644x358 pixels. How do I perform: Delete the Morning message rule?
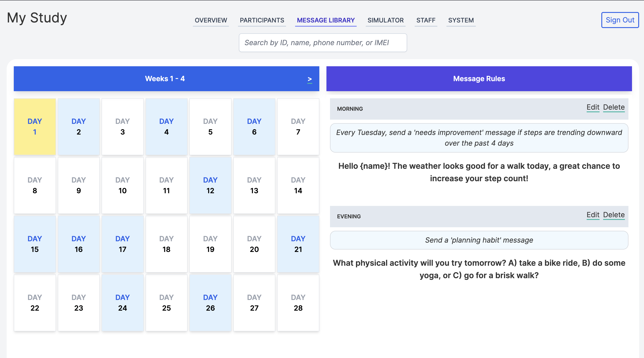pos(614,107)
